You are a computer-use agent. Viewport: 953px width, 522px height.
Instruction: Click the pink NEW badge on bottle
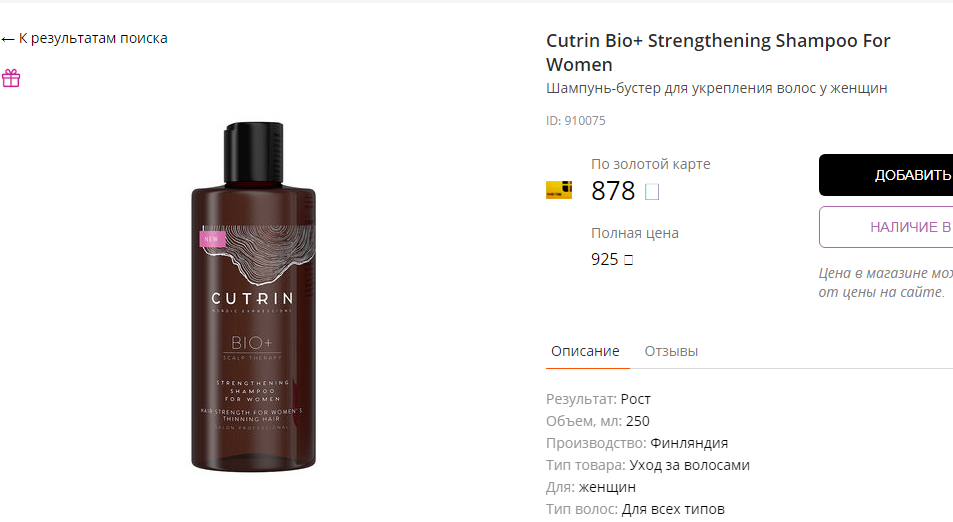(212, 239)
